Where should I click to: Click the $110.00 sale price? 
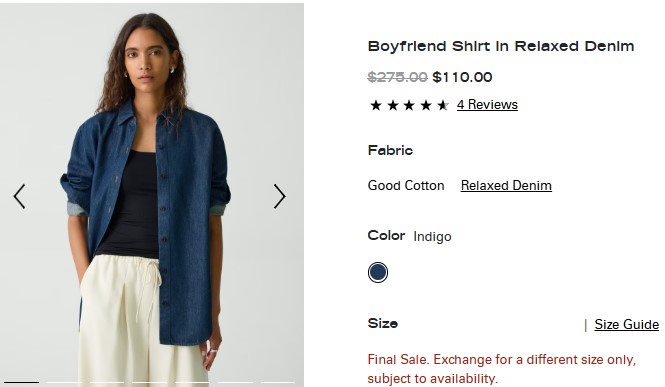click(462, 77)
